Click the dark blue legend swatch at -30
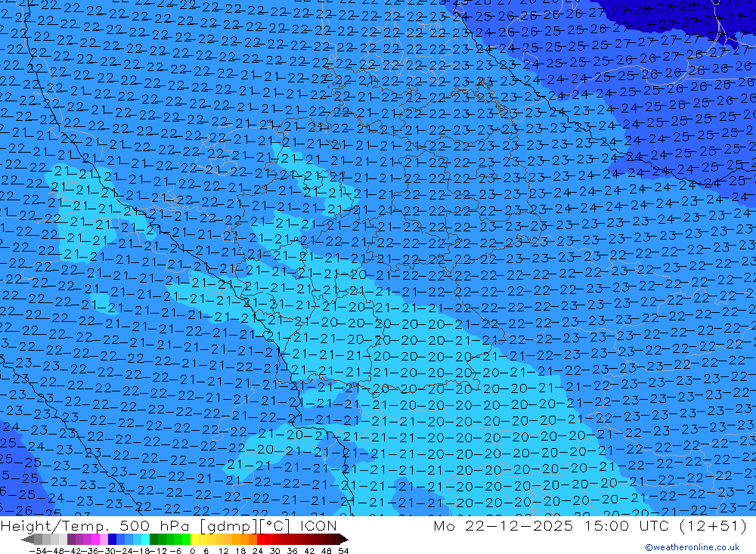The height and width of the screenshot is (554, 756). coord(112,540)
